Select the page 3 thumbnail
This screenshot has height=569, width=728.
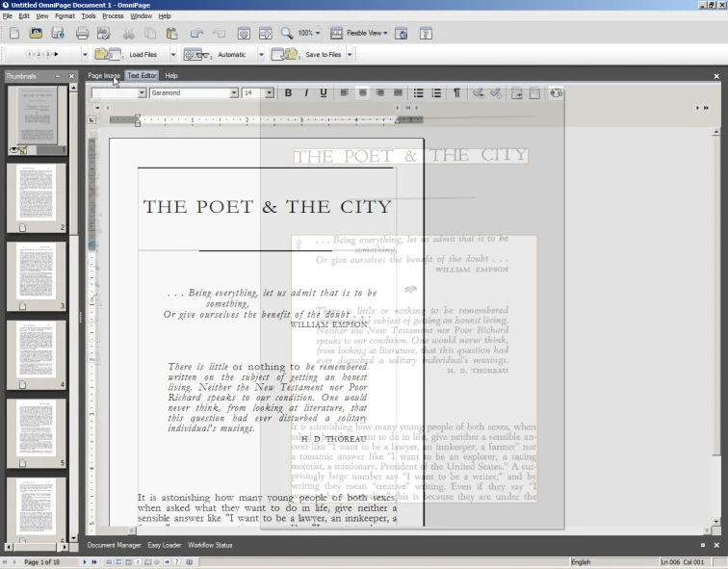tap(37, 276)
